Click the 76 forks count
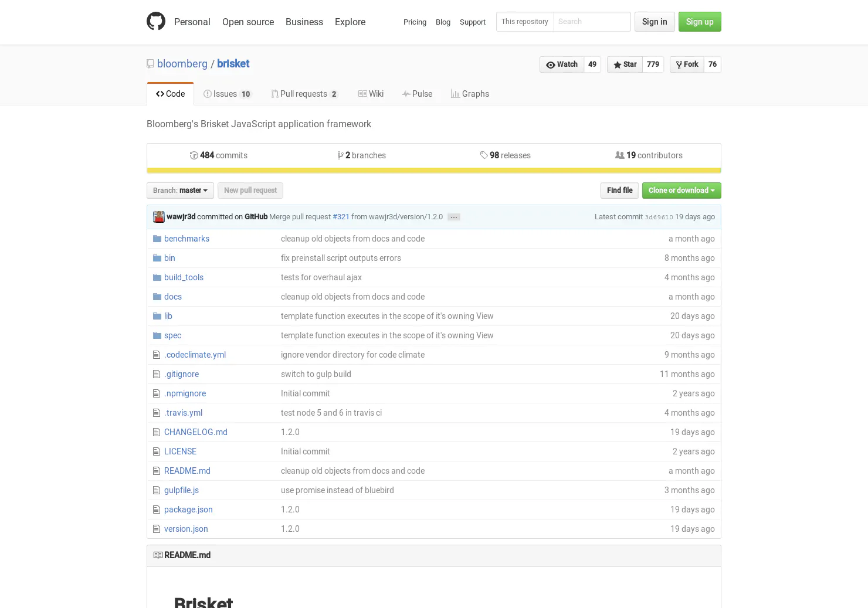This screenshot has height=608, width=868. point(713,64)
